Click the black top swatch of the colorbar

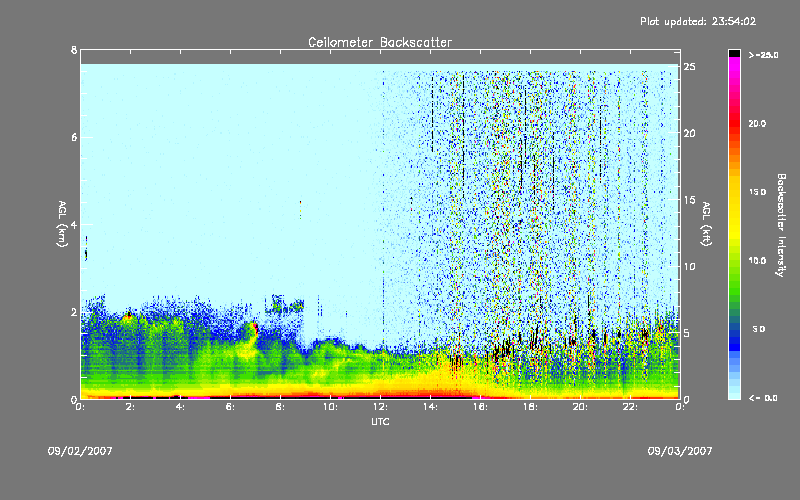(x=734, y=53)
